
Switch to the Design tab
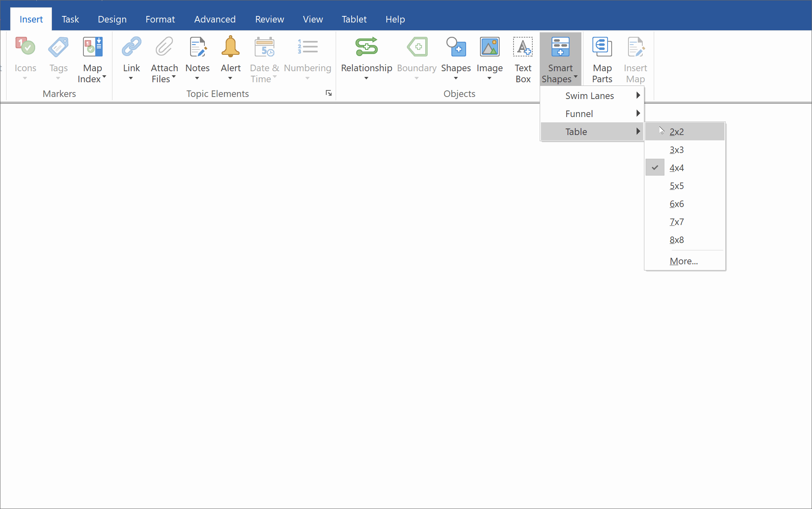tap(112, 19)
